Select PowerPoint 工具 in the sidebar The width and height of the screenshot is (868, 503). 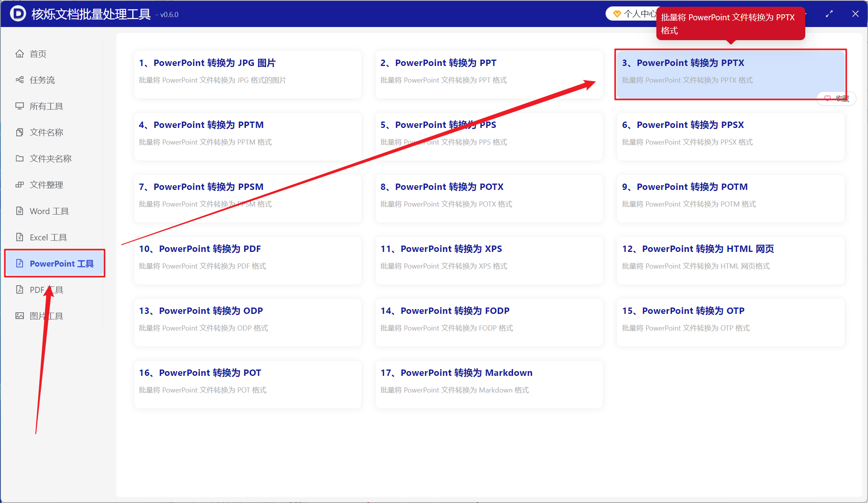pyautogui.click(x=55, y=263)
